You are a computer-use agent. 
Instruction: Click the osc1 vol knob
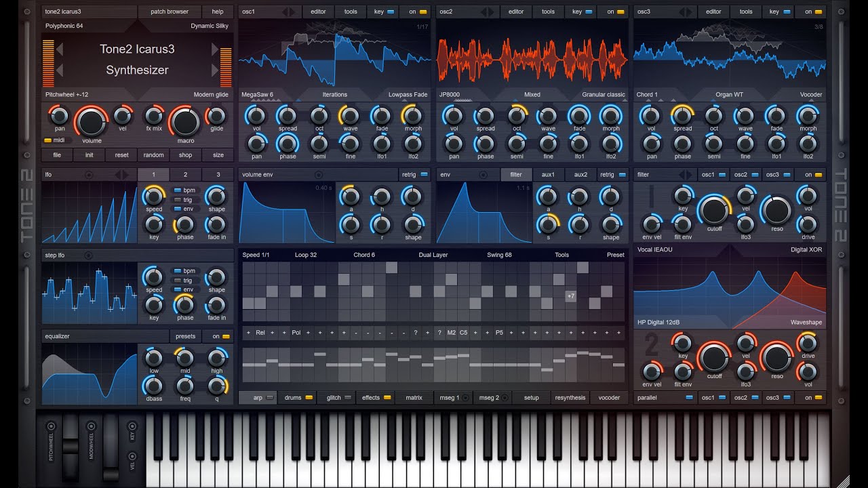click(256, 116)
